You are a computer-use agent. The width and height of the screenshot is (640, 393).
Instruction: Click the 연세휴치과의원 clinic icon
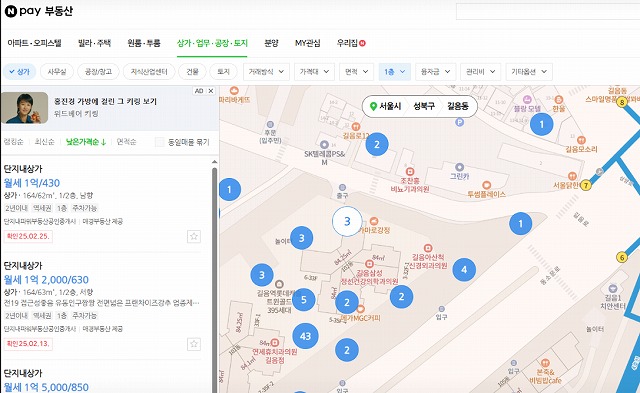coord(275,343)
